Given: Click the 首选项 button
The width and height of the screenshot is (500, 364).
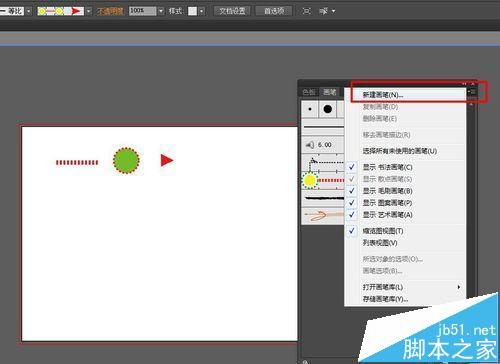Looking at the screenshot, I should (x=274, y=11).
